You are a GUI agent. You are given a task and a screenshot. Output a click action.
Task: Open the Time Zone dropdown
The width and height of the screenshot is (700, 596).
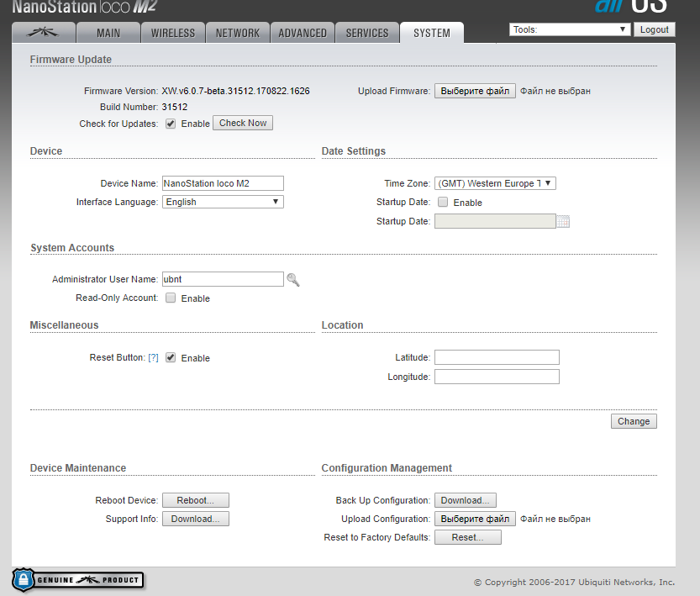click(x=495, y=183)
